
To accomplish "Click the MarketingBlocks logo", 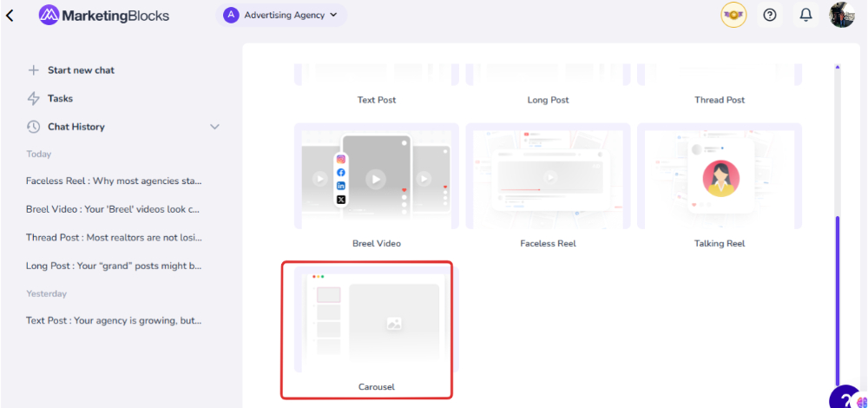I will [x=103, y=15].
